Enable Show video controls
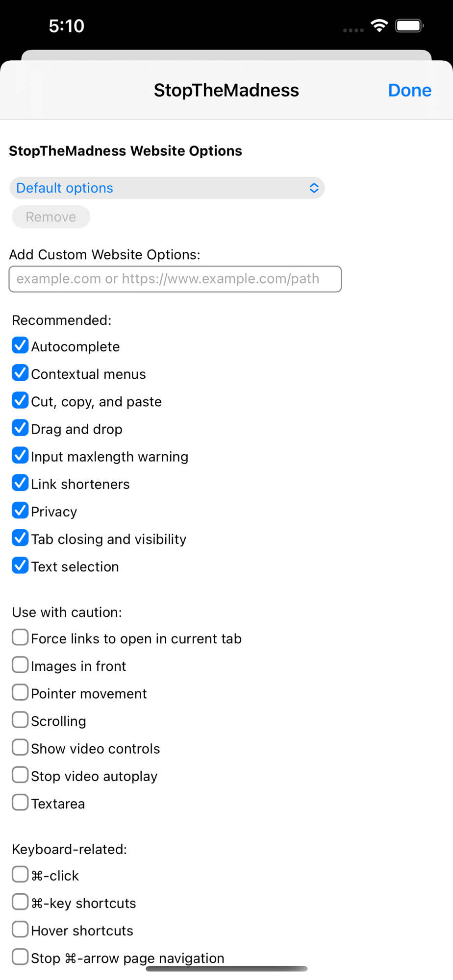The width and height of the screenshot is (453, 980). tap(20, 747)
